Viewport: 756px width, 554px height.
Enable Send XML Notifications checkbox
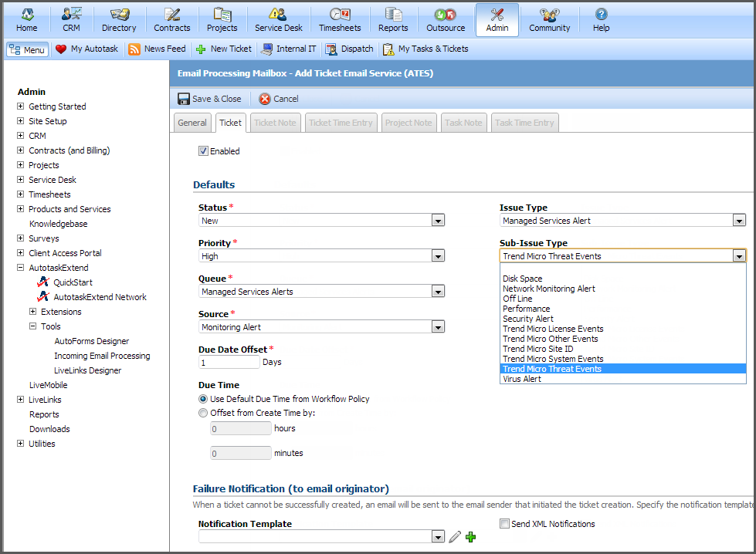[504, 524]
